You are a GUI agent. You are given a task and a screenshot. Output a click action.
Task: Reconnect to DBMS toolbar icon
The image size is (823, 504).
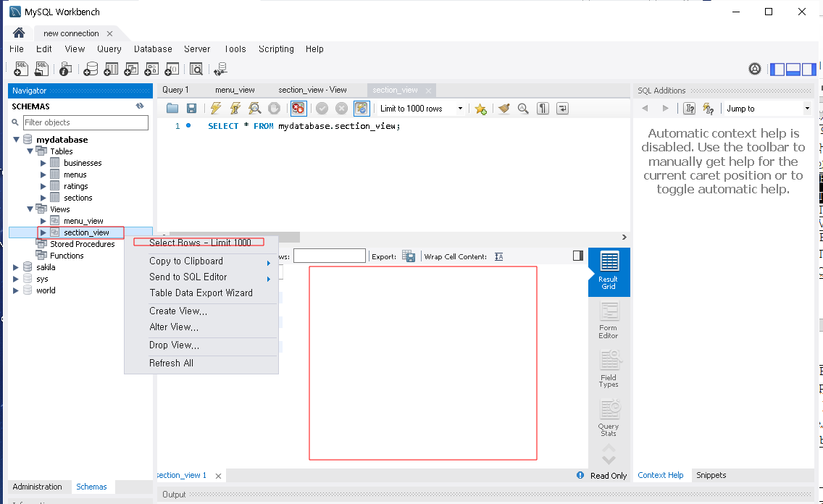coord(221,69)
